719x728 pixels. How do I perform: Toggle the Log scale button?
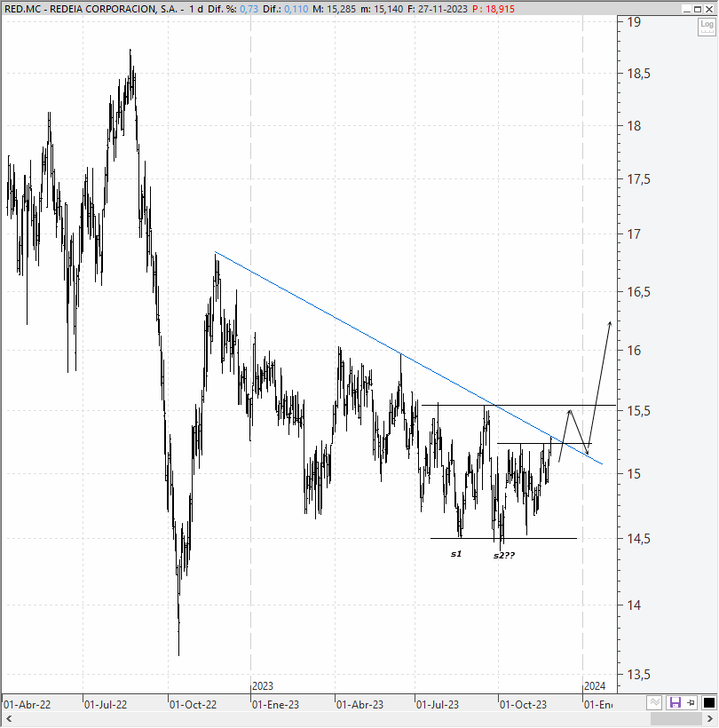pyautogui.click(x=707, y=27)
